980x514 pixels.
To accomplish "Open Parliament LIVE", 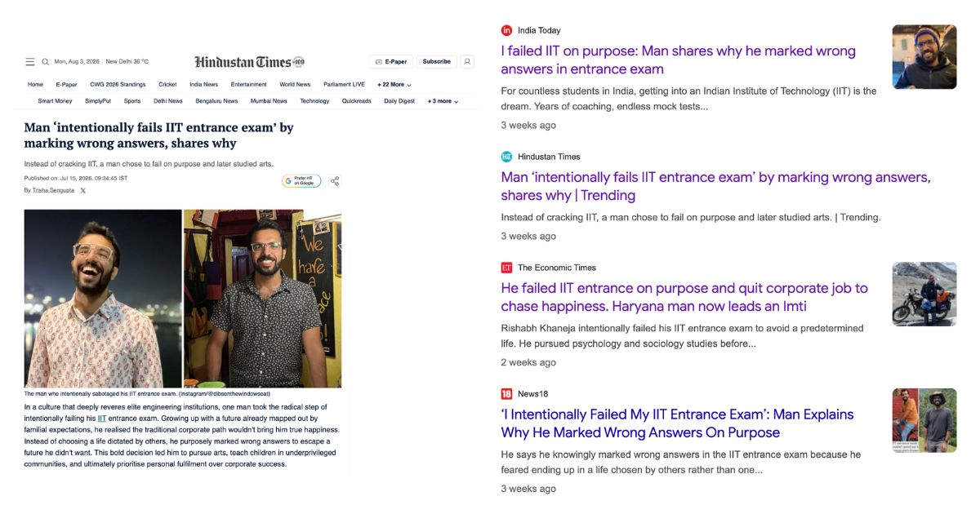I will coord(344,84).
